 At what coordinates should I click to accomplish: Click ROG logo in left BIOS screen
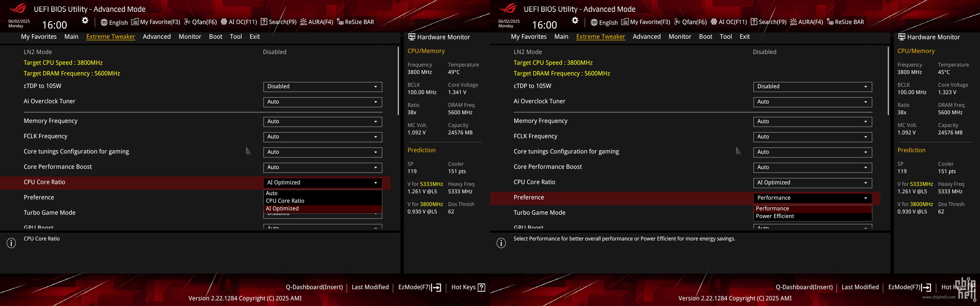pyautogui.click(x=18, y=8)
